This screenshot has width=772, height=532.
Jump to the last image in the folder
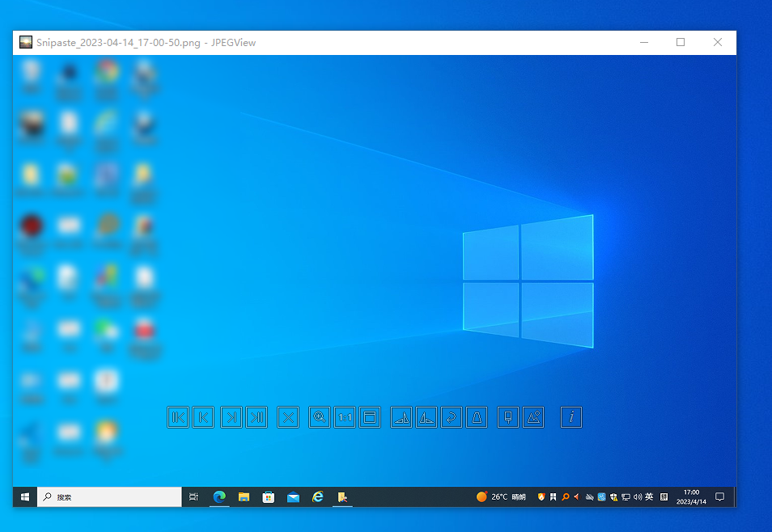click(257, 417)
